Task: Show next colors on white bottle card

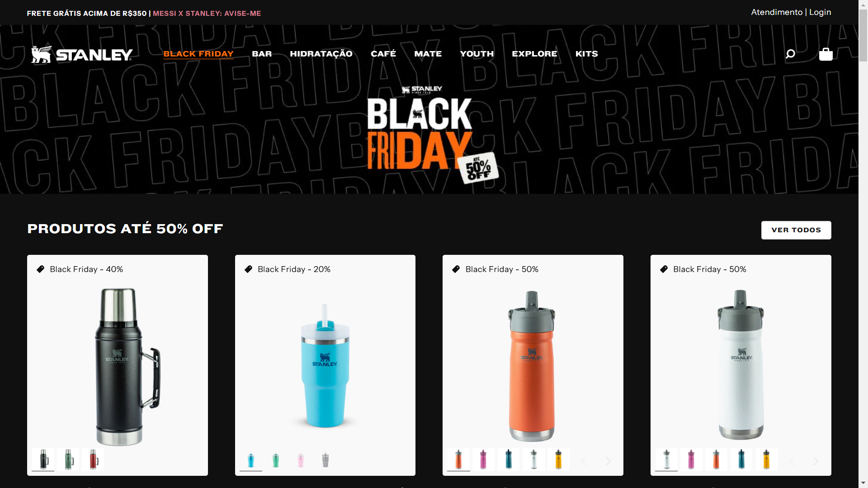Action: (x=816, y=461)
